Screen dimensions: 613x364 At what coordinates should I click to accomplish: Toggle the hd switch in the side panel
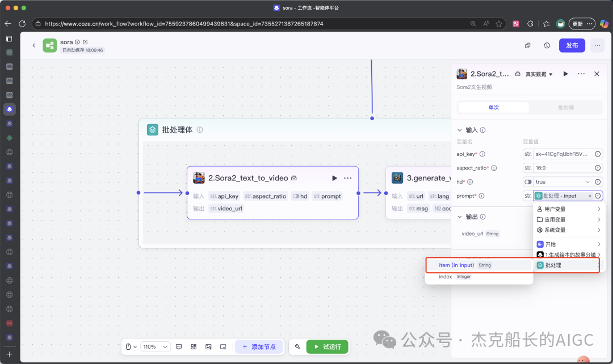528,181
